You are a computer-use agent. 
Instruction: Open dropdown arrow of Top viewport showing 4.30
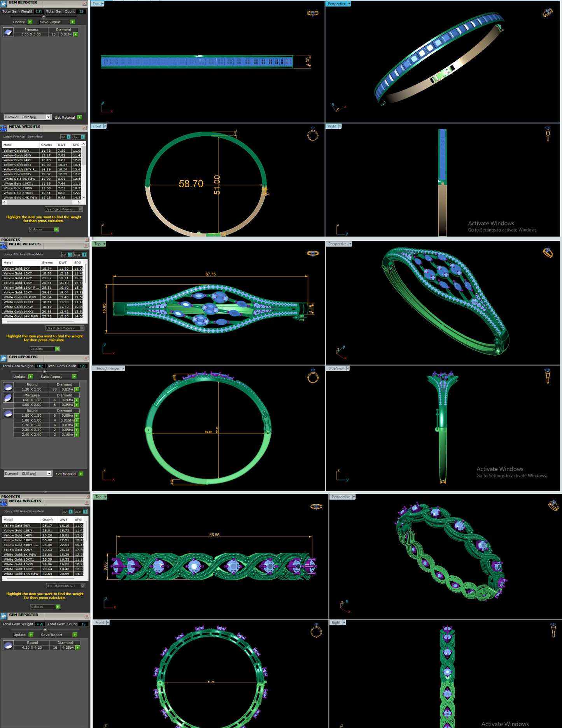point(102,4)
